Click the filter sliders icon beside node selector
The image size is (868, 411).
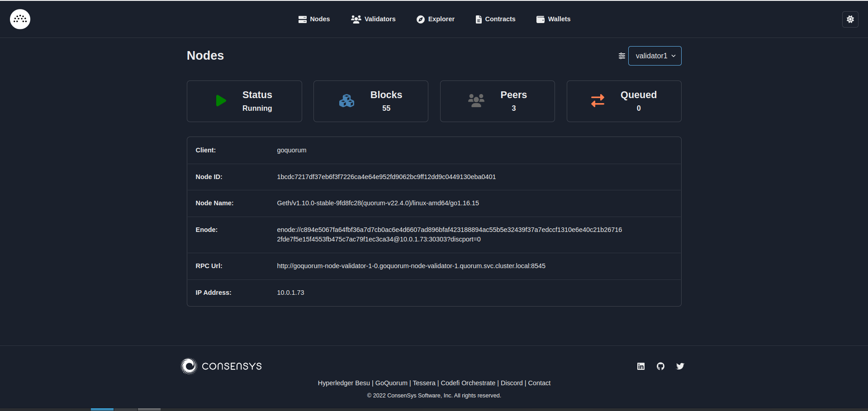click(x=621, y=56)
